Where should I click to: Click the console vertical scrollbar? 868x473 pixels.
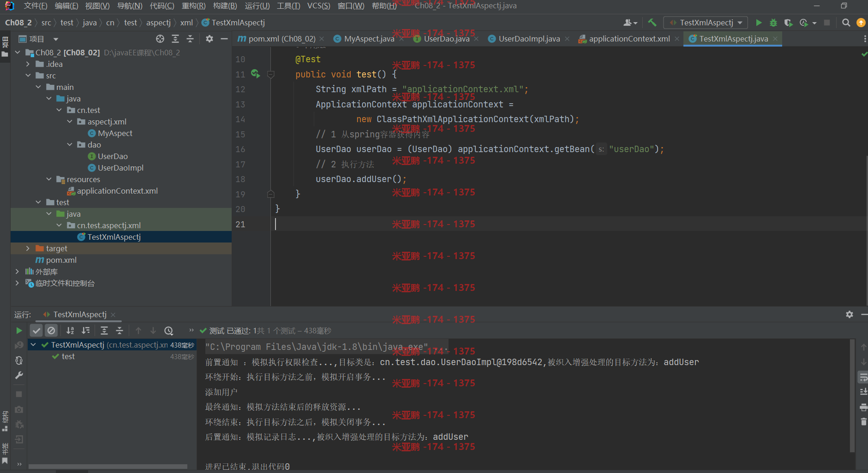pyautogui.click(x=851, y=396)
